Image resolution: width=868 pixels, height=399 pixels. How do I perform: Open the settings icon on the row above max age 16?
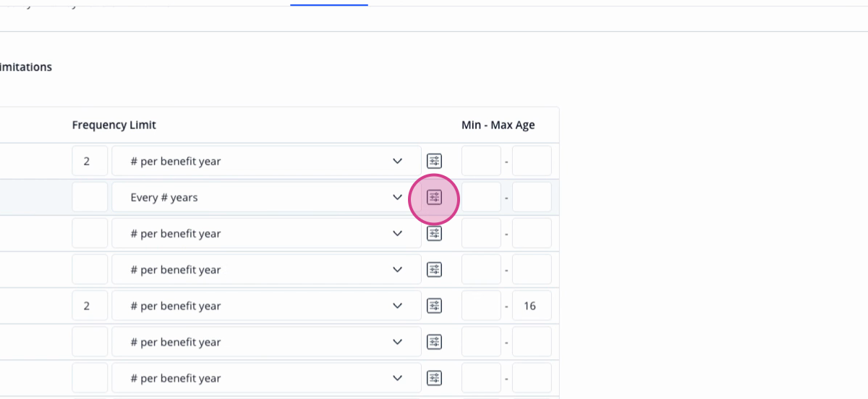pyautogui.click(x=434, y=269)
